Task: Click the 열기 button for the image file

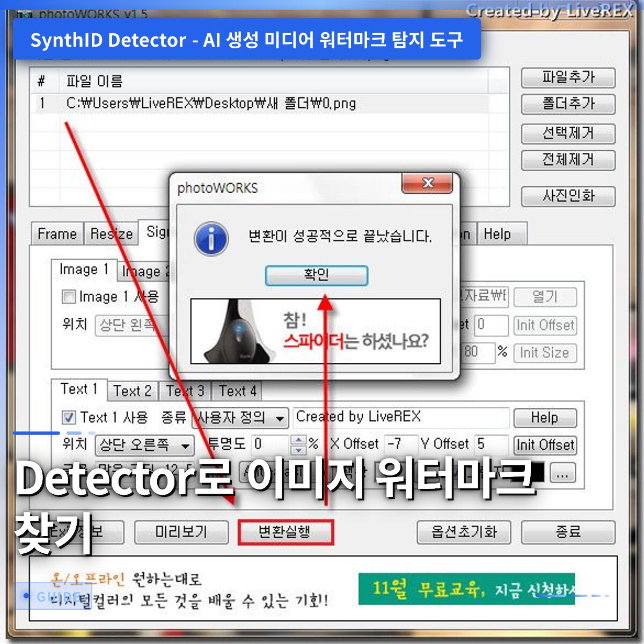Action: 545,297
